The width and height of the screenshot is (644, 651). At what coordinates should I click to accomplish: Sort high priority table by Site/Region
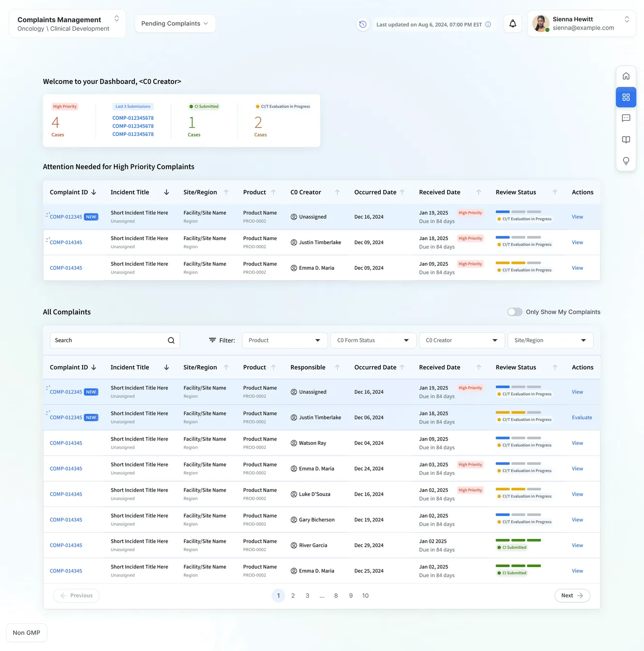click(x=226, y=193)
